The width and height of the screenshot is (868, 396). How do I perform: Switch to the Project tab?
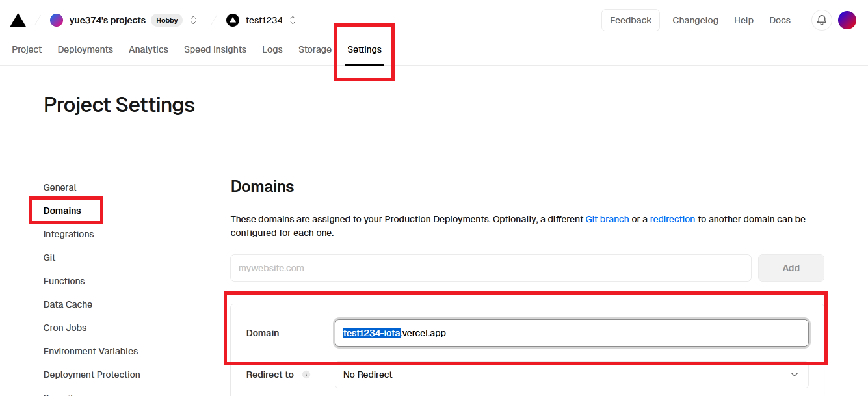27,49
